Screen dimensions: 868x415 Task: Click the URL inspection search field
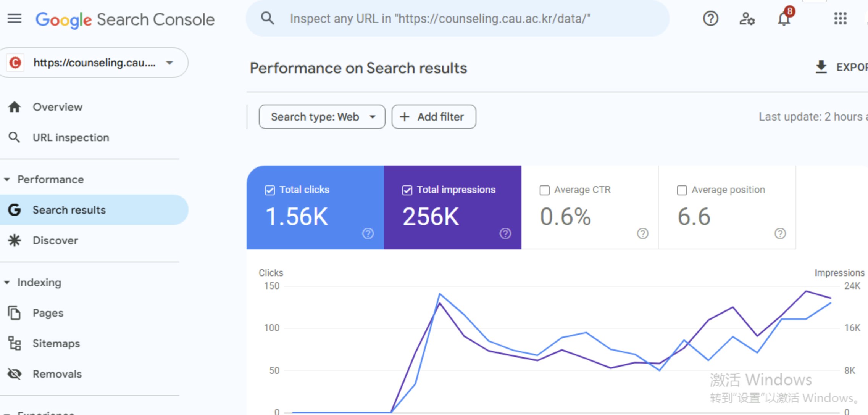pos(458,18)
